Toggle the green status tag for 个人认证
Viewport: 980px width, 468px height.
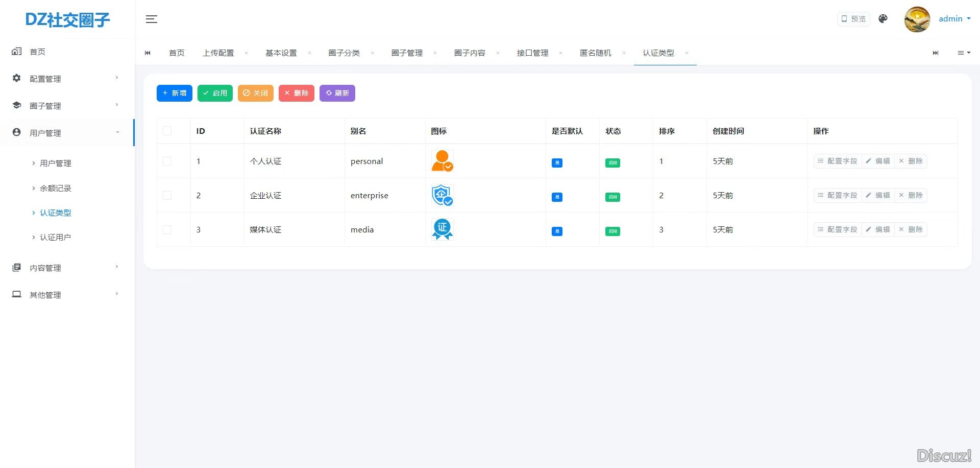(612, 163)
